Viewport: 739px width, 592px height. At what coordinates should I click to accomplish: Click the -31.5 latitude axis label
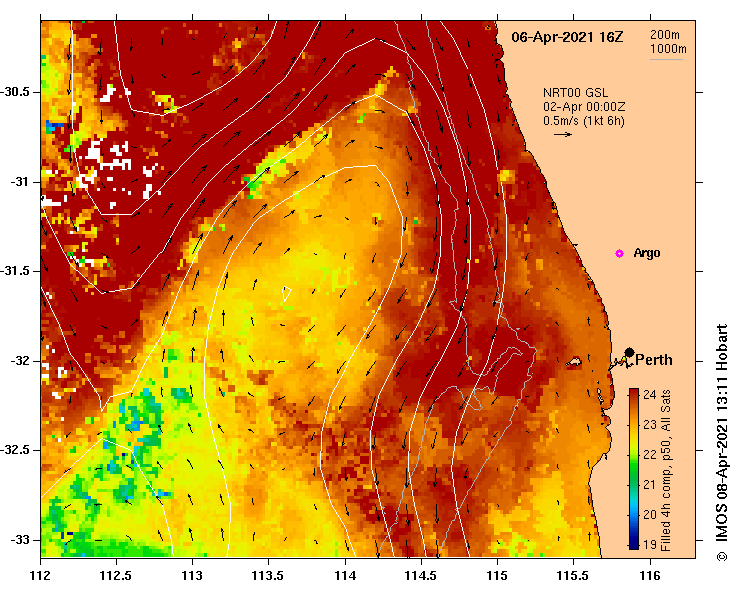click(15, 271)
